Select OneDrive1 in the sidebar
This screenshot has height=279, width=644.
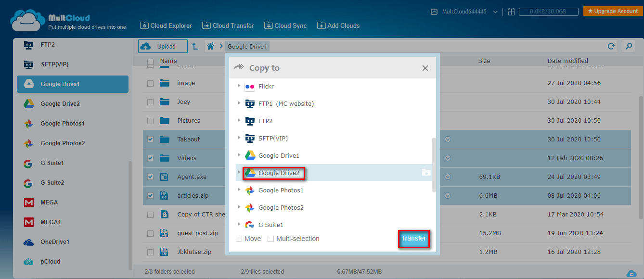pyautogui.click(x=73, y=241)
